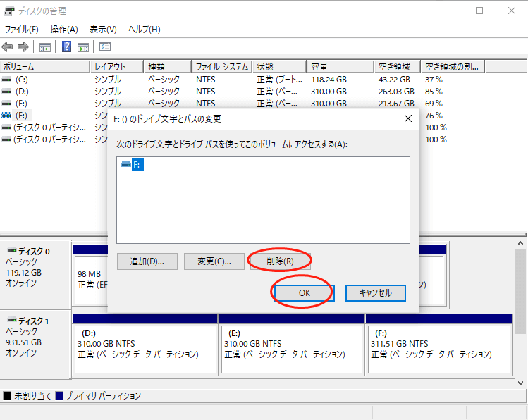528x420 pixels.
Task: Select the E: volume drive icon
Action: click(x=6, y=104)
